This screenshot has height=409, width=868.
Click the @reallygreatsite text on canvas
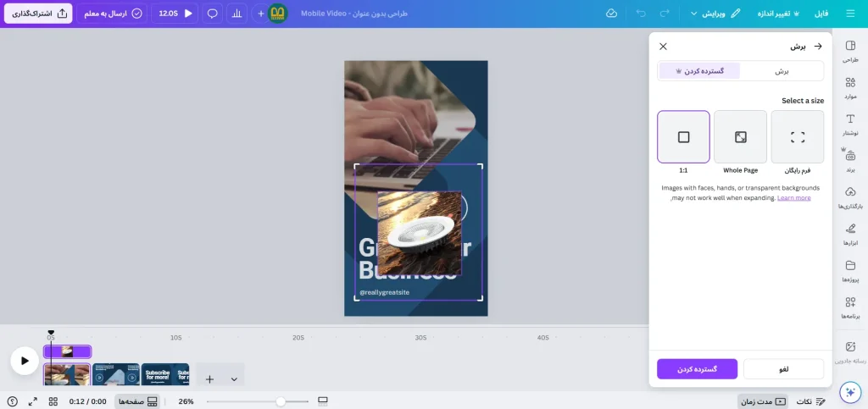click(385, 292)
